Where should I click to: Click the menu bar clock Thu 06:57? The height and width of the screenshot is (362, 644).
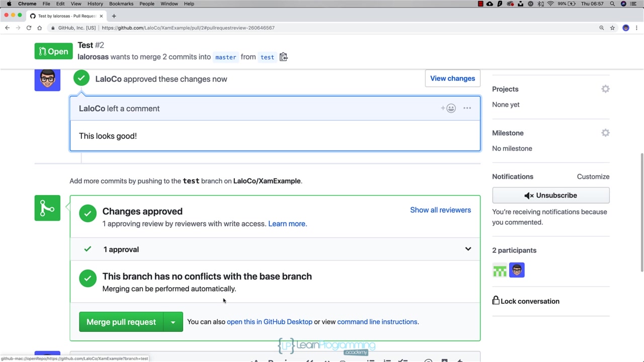point(592,4)
